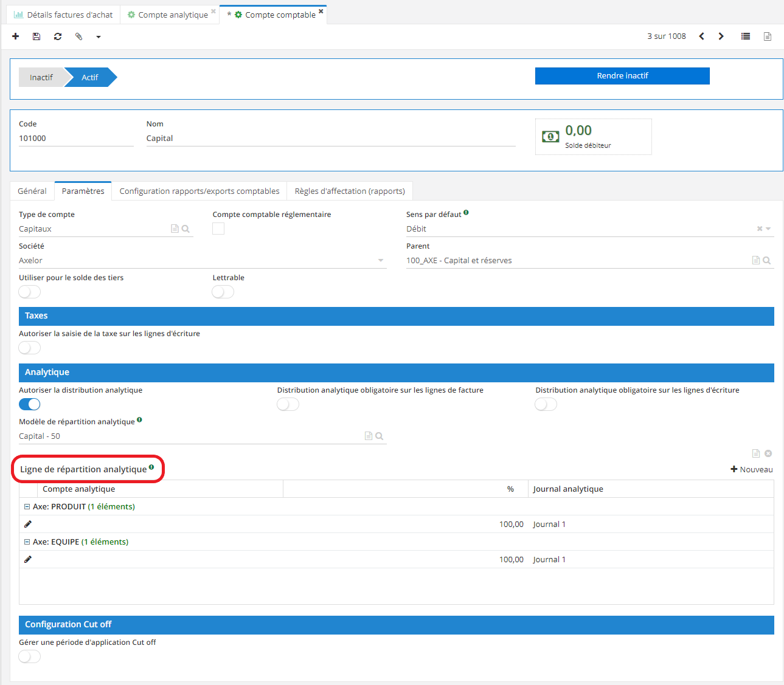
Task: Edit the EQUIPE line with pencil icon
Action: 28,559
